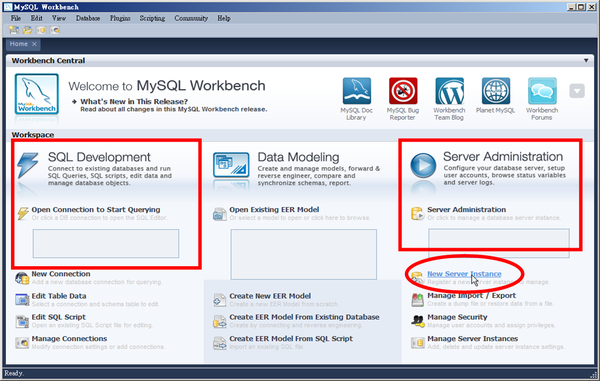The width and height of the screenshot is (600, 381).
Task: Click the new model toolbar icon
Action: tap(14, 30)
